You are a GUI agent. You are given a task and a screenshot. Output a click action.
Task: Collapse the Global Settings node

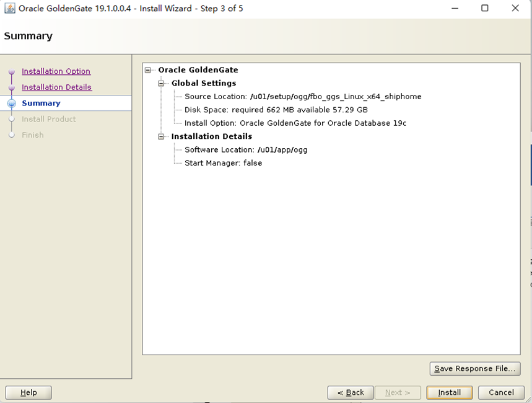161,83
